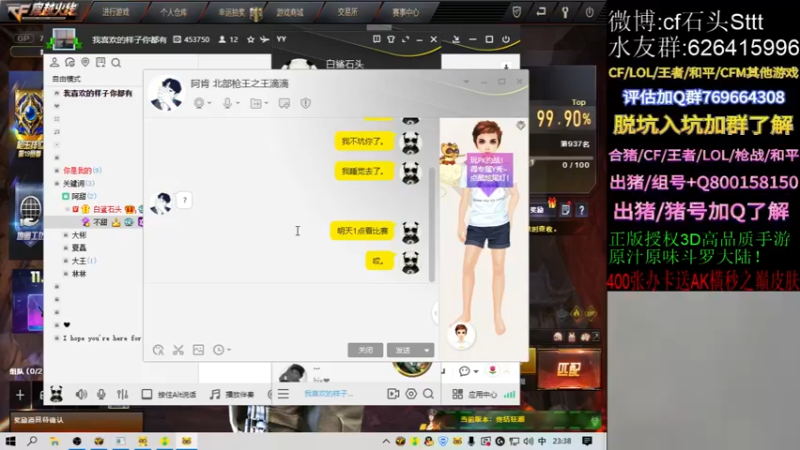This screenshot has width=800, height=450.
Task: Expand the 雯磊 channel node
Action: [x=66, y=248]
